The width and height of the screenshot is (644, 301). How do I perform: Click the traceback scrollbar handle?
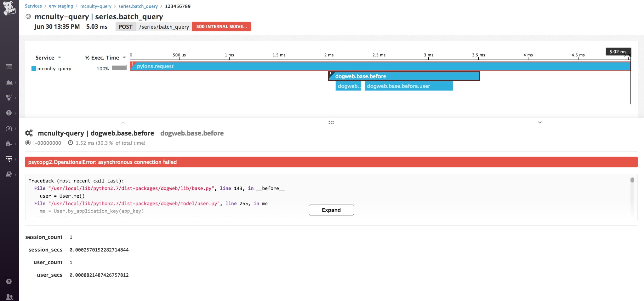pyautogui.click(x=632, y=180)
